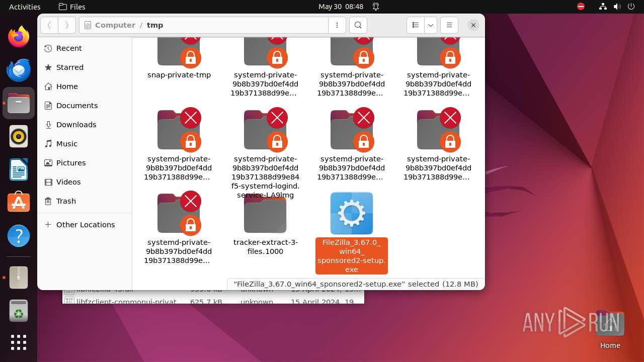The image size is (644, 362).
Task: Open the Activities overview
Action: pyautogui.click(x=25, y=7)
